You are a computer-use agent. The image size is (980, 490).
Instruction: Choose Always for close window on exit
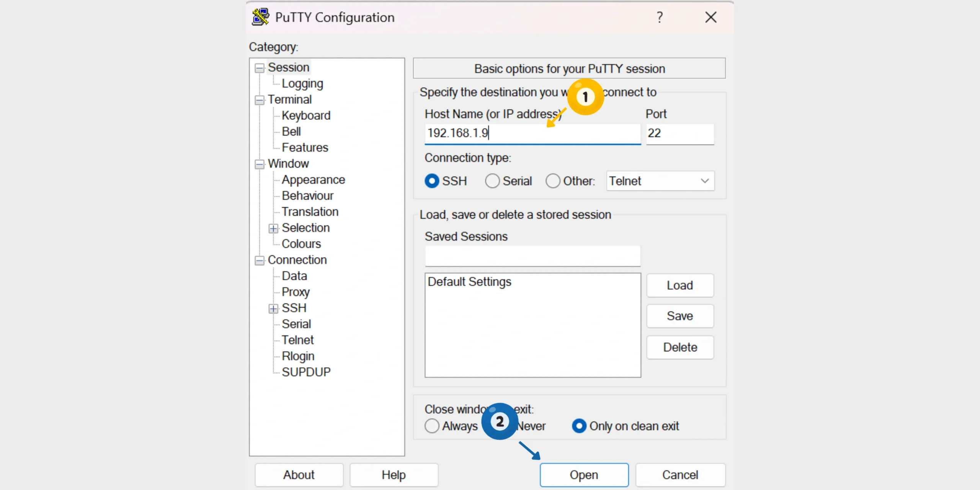(432, 426)
